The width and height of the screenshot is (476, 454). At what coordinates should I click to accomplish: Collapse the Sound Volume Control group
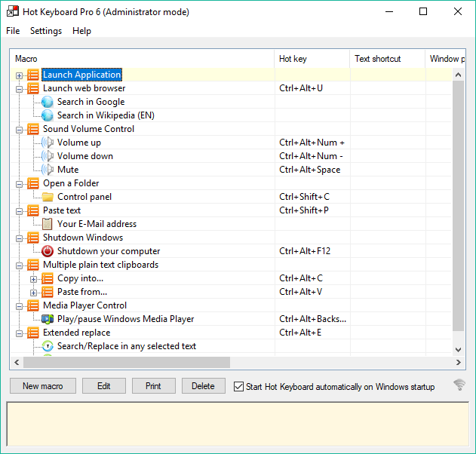19,130
